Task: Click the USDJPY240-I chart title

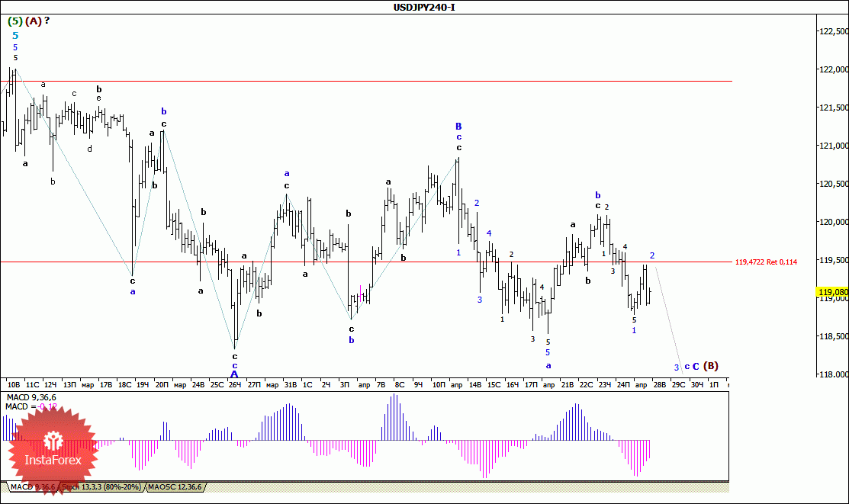Action: click(424, 7)
